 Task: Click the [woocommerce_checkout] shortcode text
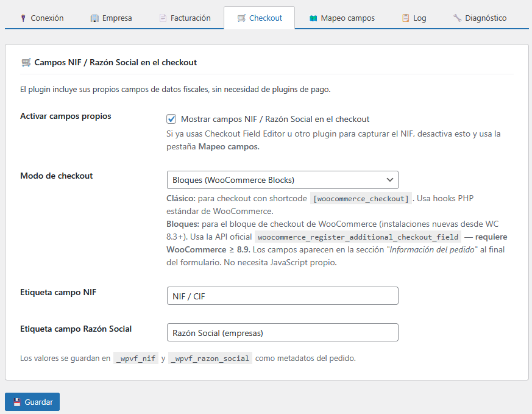point(361,199)
